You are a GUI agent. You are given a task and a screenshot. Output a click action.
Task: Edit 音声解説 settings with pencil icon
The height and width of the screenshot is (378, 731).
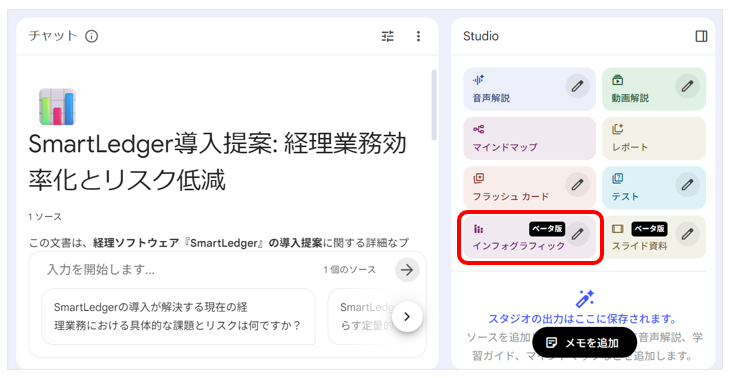click(578, 86)
